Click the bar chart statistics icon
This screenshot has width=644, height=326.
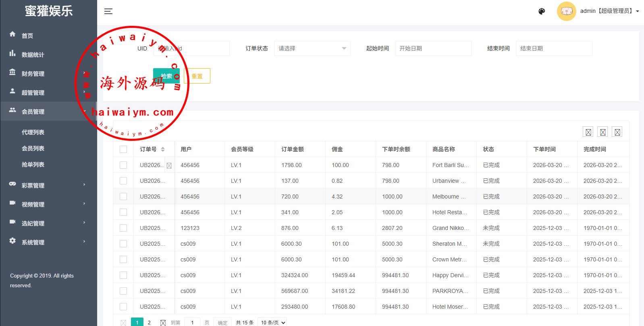pos(12,53)
